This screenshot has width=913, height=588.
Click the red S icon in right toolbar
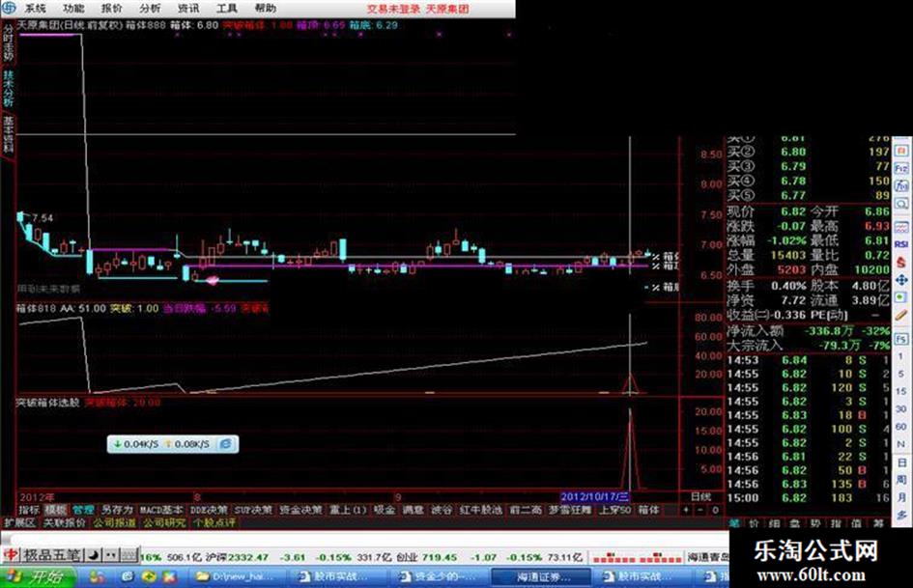tap(901, 262)
